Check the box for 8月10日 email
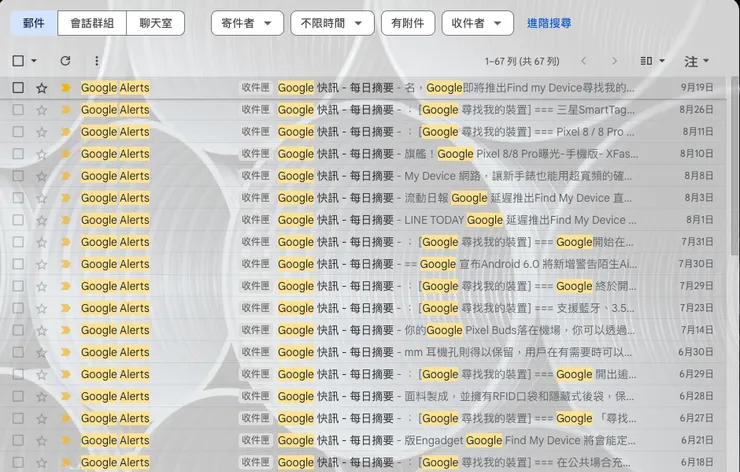 (x=18, y=154)
